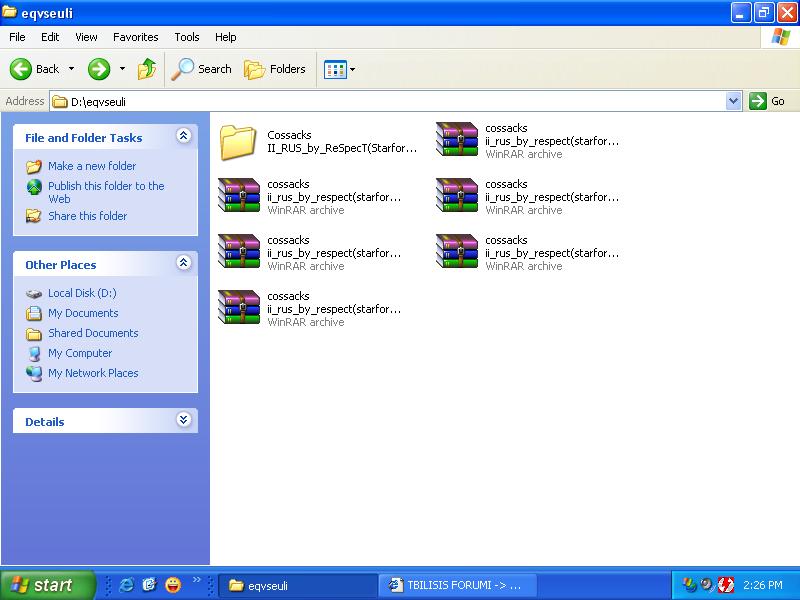The image size is (800, 600).
Task: Launch Outlook Express from Quick Launch
Action: click(149, 585)
